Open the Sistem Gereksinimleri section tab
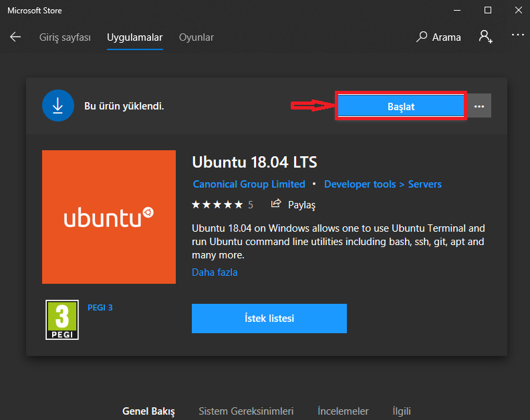This screenshot has width=530, height=420. click(x=246, y=411)
